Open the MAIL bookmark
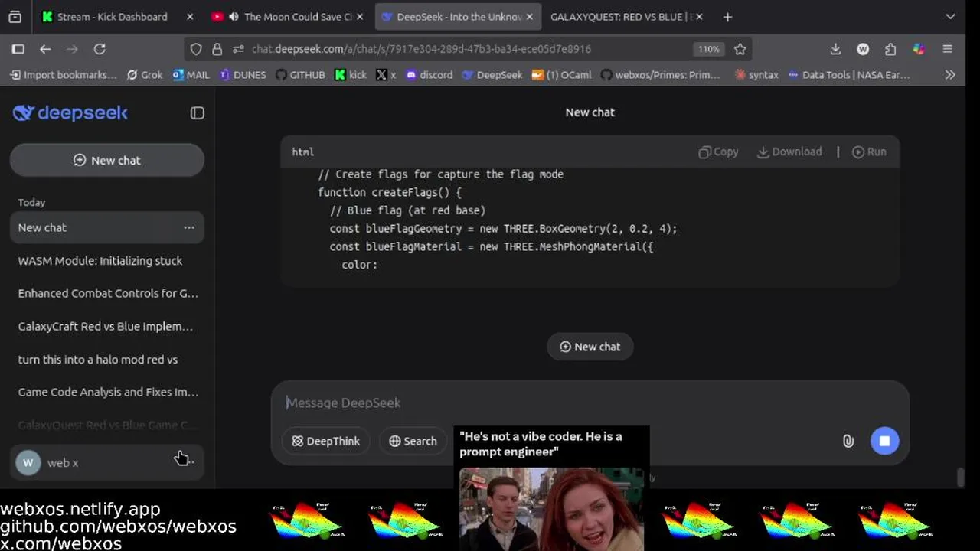This screenshot has width=980, height=551. click(x=191, y=75)
